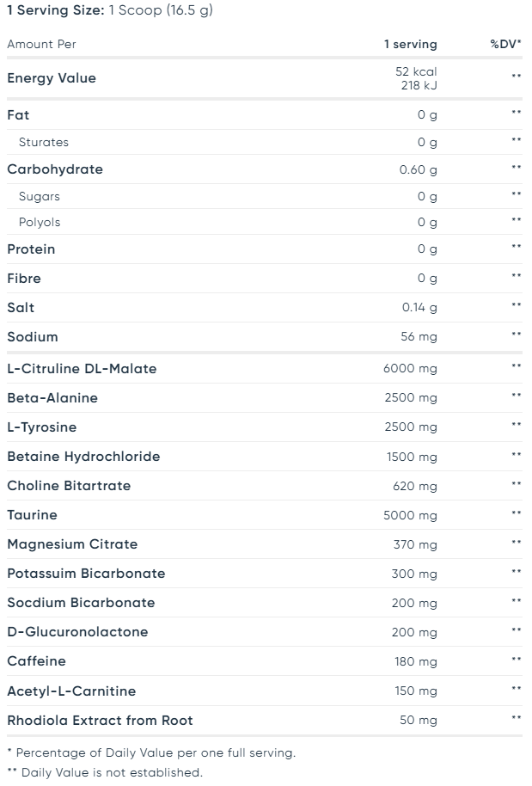Click the Taurine 5000 mg amount
This screenshot has width=532, height=786.
(410, 515)
